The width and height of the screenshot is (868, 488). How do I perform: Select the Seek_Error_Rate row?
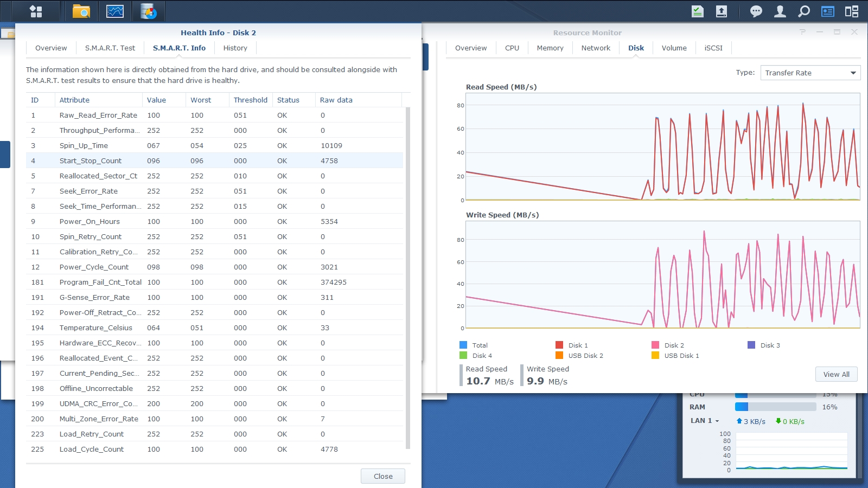tap(214, 191)
